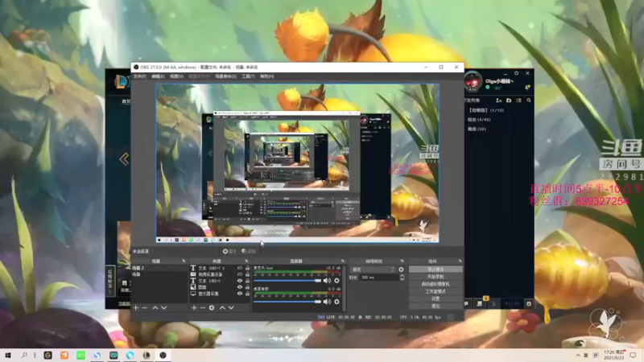
Task: Open 麦克风/Aux audio settings gear
Action: point(336,281)
